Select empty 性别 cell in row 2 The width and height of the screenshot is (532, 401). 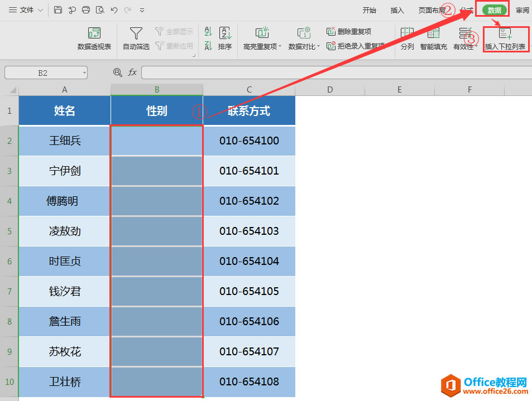point(157,141)
